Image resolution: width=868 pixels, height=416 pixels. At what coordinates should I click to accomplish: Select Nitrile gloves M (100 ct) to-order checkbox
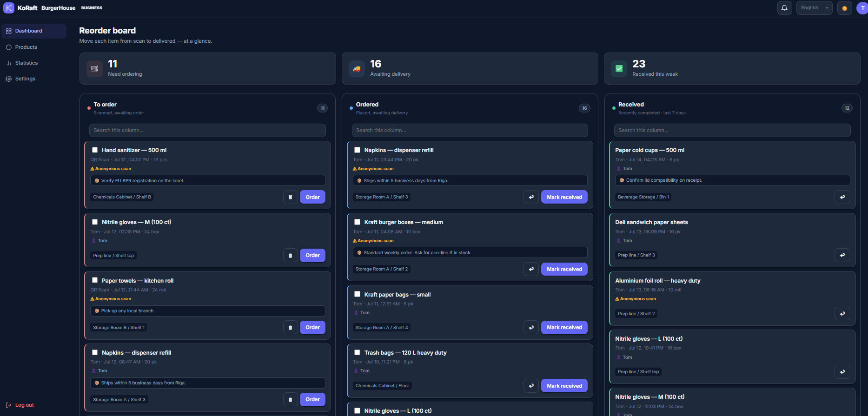[95, 222]
